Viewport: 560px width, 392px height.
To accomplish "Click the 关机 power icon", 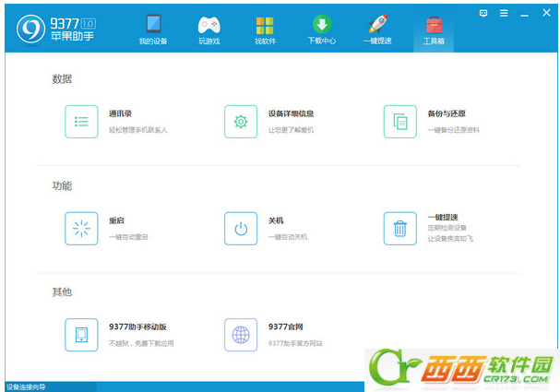I will click(241, 229).
